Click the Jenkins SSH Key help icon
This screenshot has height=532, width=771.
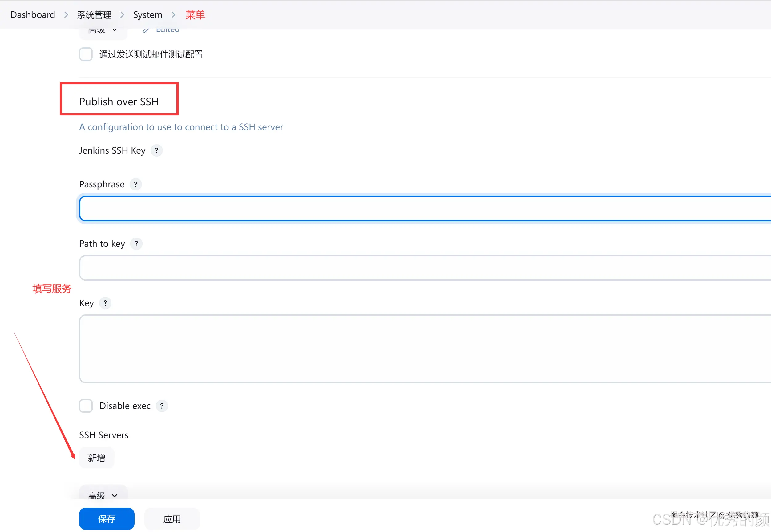click(x=156, y=150)
